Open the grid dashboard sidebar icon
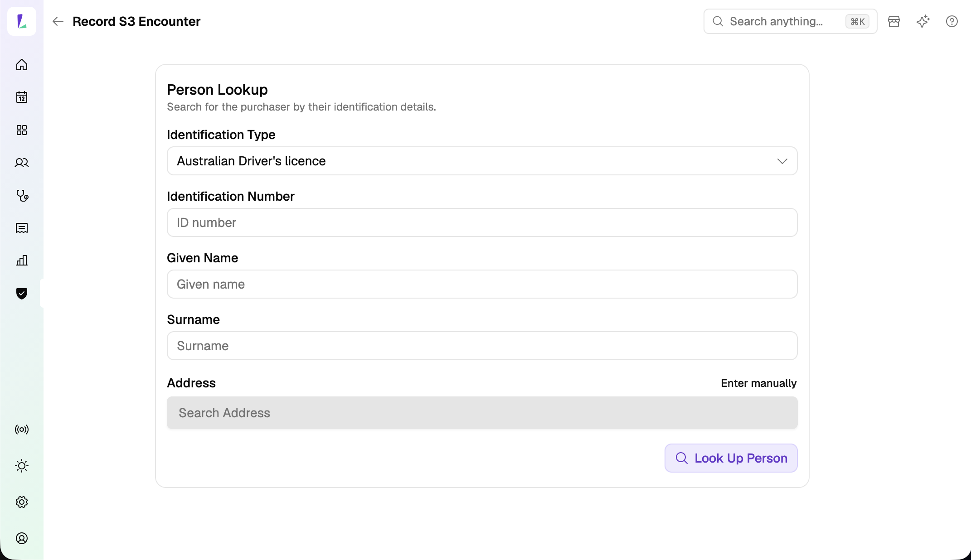The width and height of the screenshot is (971, 560). tap(22, 130)
